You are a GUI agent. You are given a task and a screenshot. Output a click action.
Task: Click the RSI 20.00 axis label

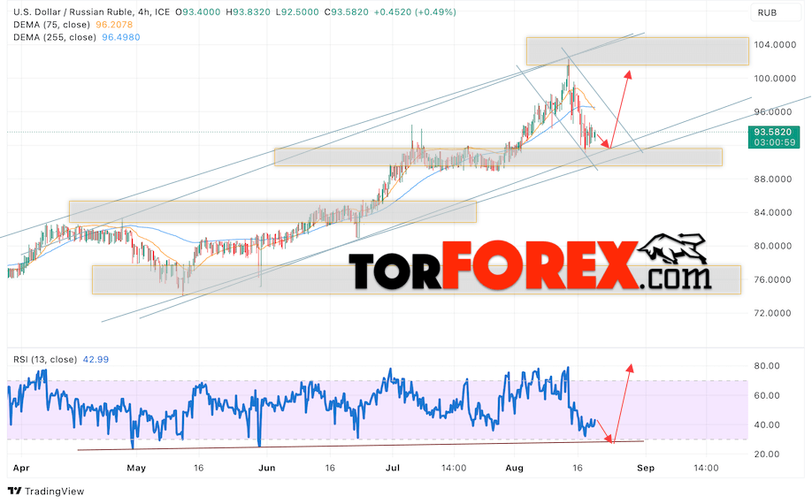(x=766, y=454)
